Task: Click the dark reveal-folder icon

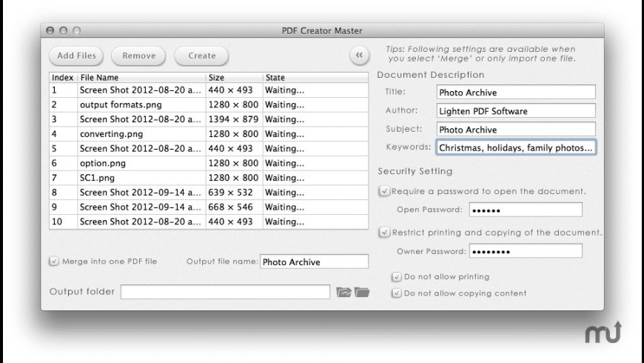Action: (362, 292)
